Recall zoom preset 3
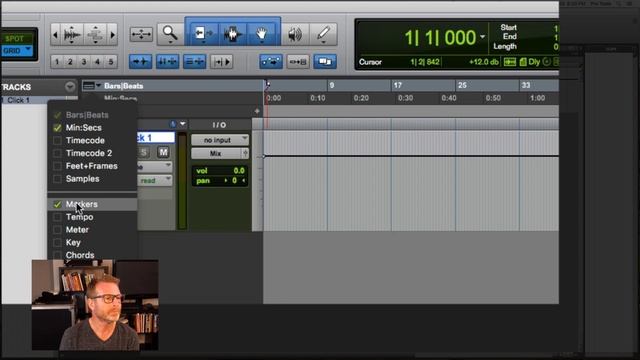The image size is (640, 360). coord(84,62)
